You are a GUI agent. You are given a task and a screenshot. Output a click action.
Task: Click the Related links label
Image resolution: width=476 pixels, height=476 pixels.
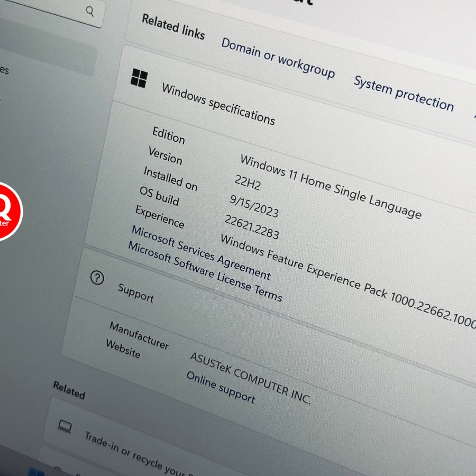(x=173, y=27)
